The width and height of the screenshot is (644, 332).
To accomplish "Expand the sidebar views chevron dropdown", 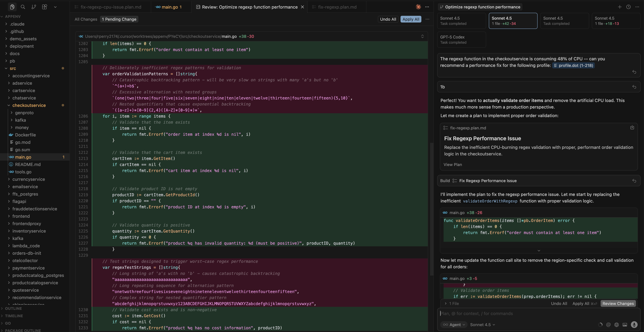I will (55, 7).
